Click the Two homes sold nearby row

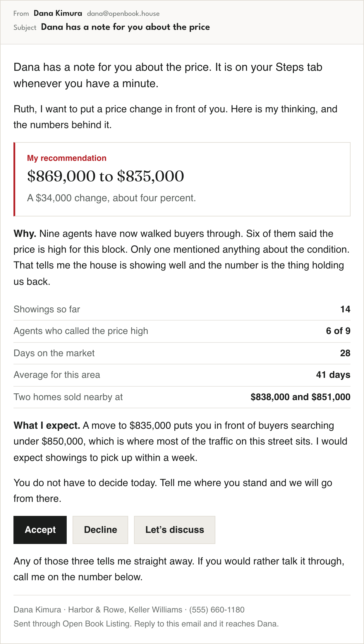click(182, 397)
